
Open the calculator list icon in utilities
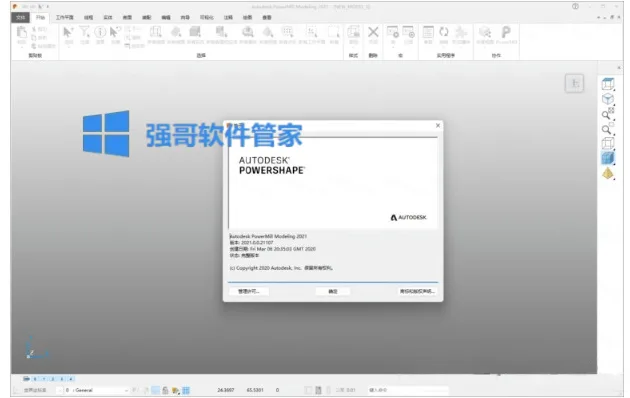coord(428,32)
